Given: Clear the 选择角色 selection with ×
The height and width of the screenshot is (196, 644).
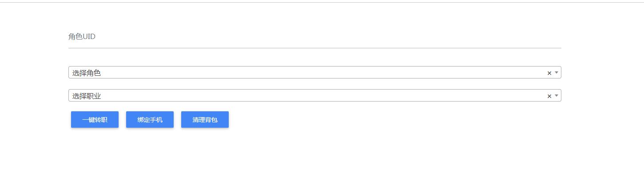Looking at the screenshot, I should (549, 73).
